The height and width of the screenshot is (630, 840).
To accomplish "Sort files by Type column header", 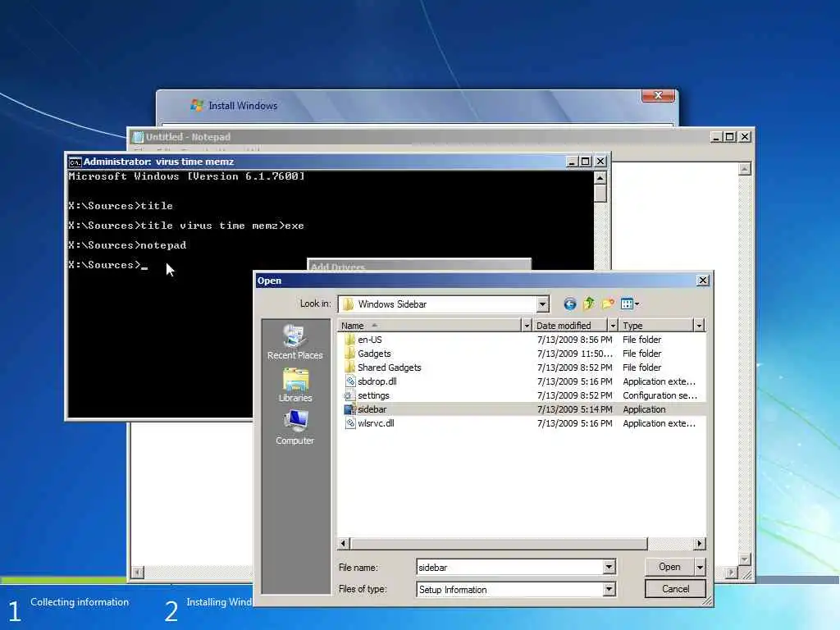I will click(x=656, y=326).
